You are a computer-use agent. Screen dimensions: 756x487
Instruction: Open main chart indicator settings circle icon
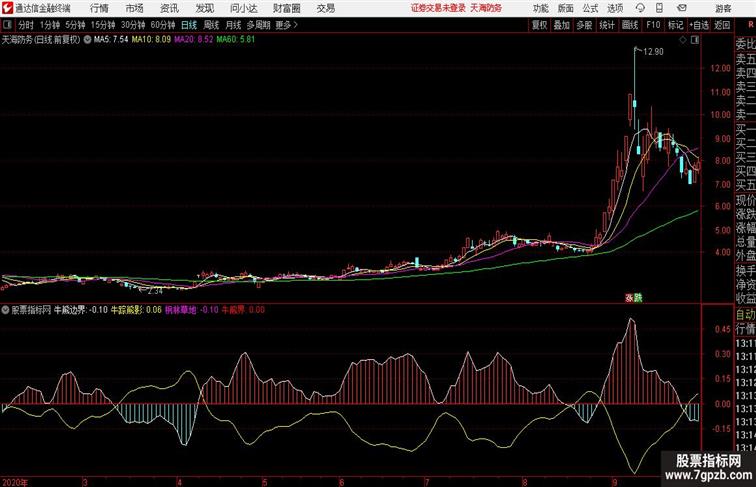[87, 40]
